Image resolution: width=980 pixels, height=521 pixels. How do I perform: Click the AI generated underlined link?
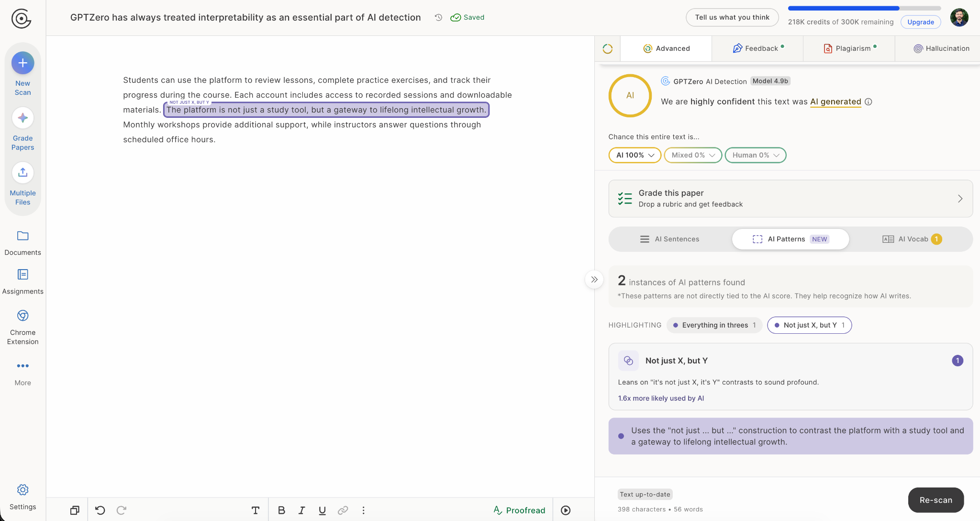(835, 102)
